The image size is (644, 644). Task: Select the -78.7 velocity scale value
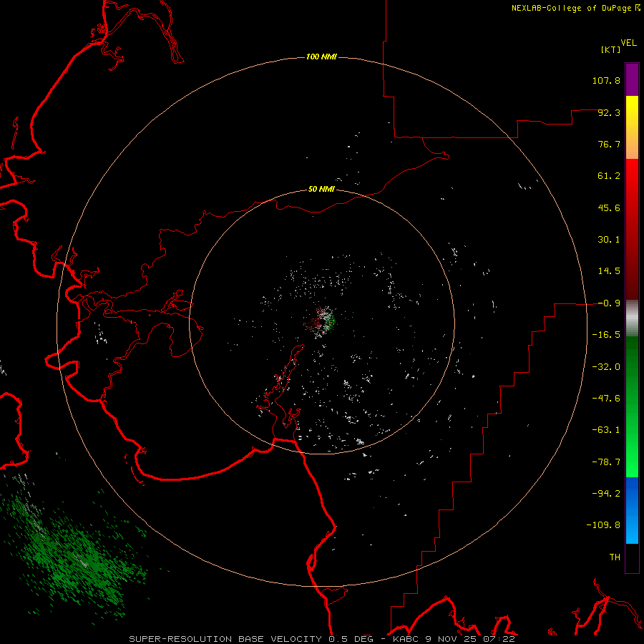click(x=606, y=462)
